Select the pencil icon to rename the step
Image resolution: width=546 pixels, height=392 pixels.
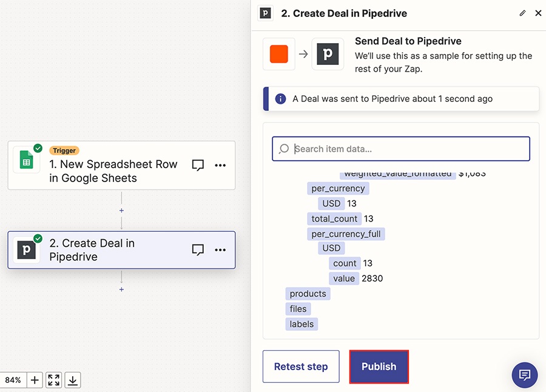(522, 13)
